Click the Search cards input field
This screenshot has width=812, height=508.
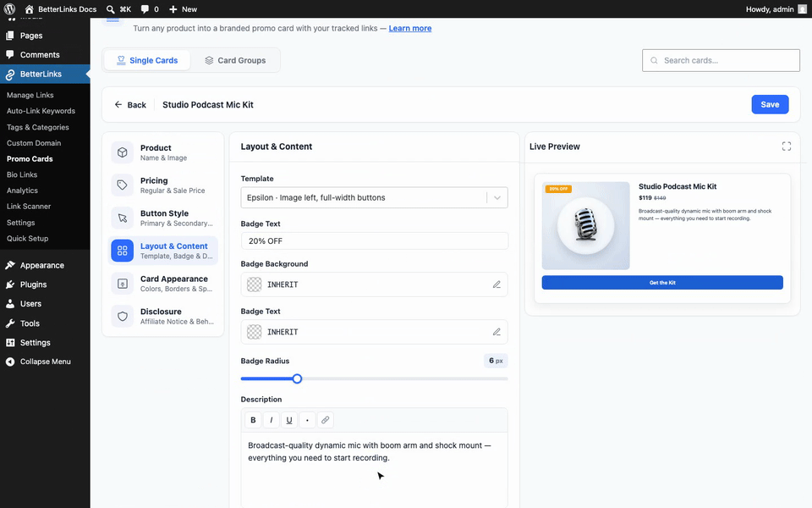pyautogui.click(x=721, y=60)
